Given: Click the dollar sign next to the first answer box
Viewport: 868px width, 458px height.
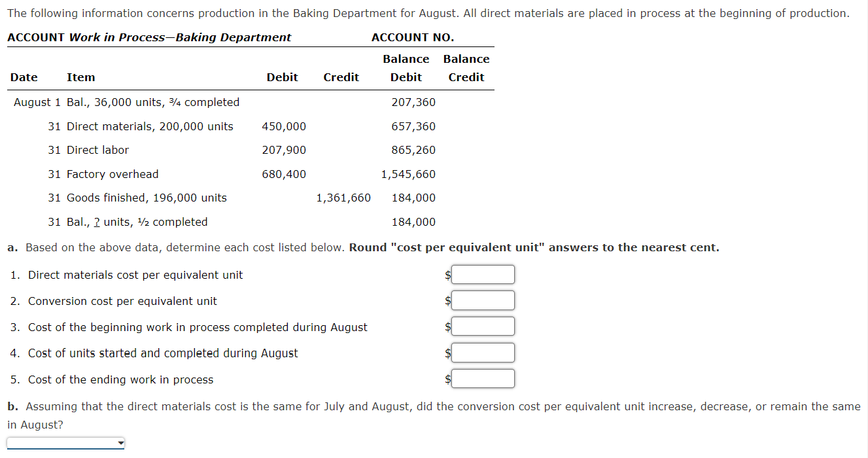Looking at the screenshot, I should [x=447, y=275].
